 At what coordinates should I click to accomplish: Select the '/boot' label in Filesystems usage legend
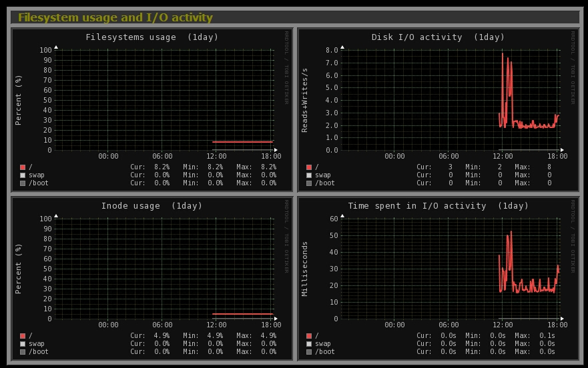39,183
